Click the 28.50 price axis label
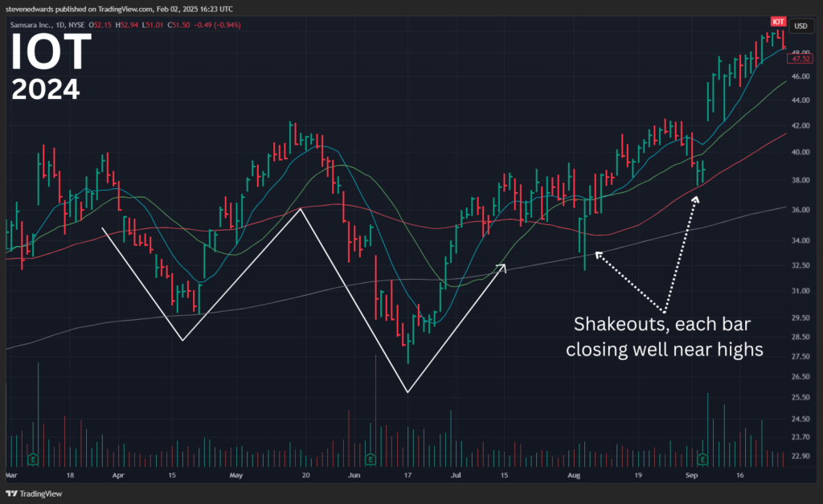823x504 pixels. pos(800,337)
